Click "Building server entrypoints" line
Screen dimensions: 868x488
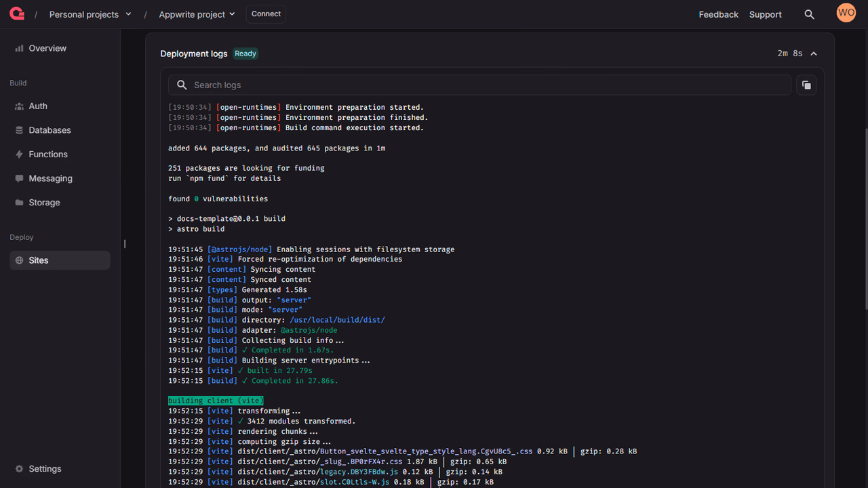pyautogui.click(x=269, y=361)
